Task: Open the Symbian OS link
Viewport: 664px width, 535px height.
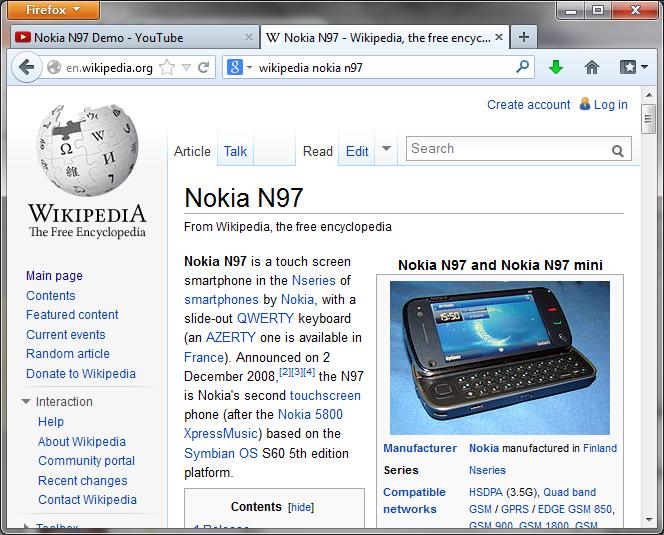Action: (x=221, y=454)
